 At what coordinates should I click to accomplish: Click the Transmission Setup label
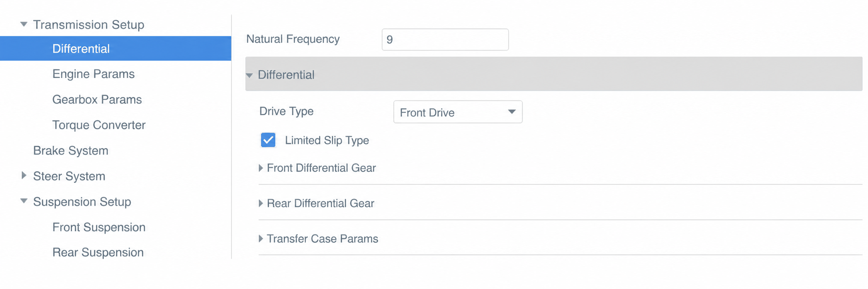pyautogui.click(x=89, y=25)
